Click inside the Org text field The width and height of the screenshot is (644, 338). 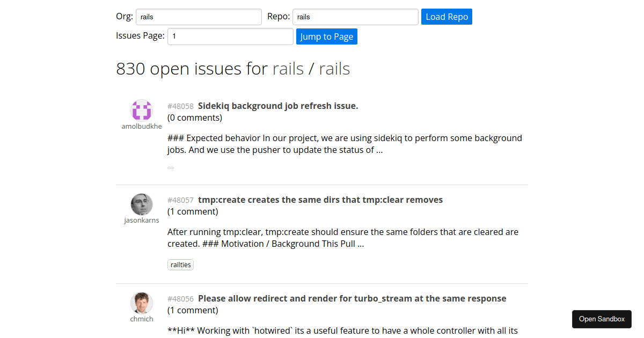click(x=199, y=17)
